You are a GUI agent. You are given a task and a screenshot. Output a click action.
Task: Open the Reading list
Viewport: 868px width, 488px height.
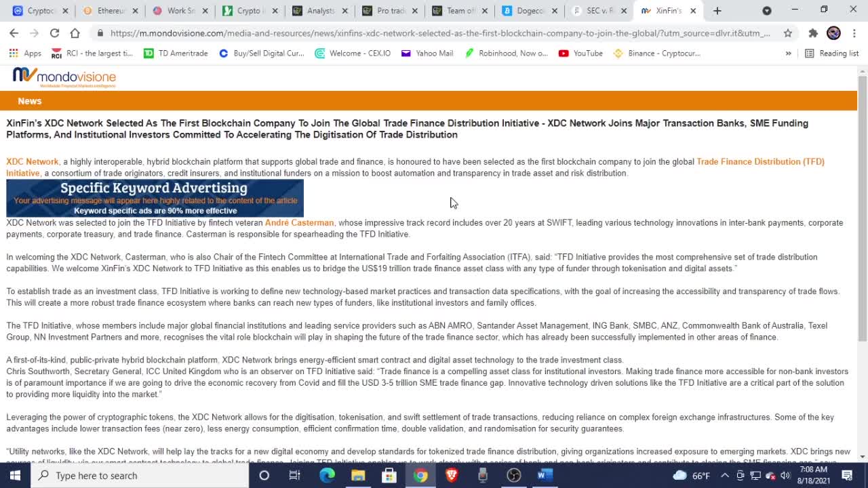click(831, 54)
